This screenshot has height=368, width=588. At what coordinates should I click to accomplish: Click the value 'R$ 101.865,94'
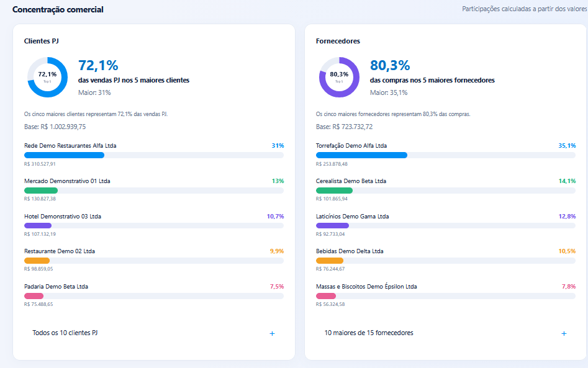(x=332, y=199)
